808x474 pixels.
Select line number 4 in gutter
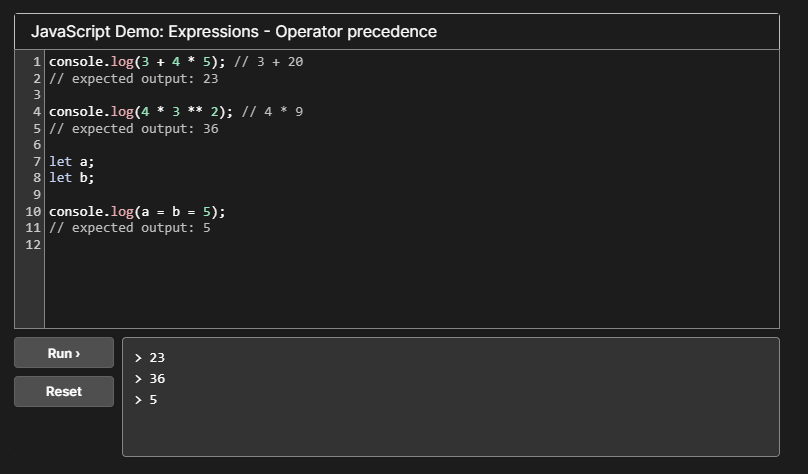pos(37,112)
